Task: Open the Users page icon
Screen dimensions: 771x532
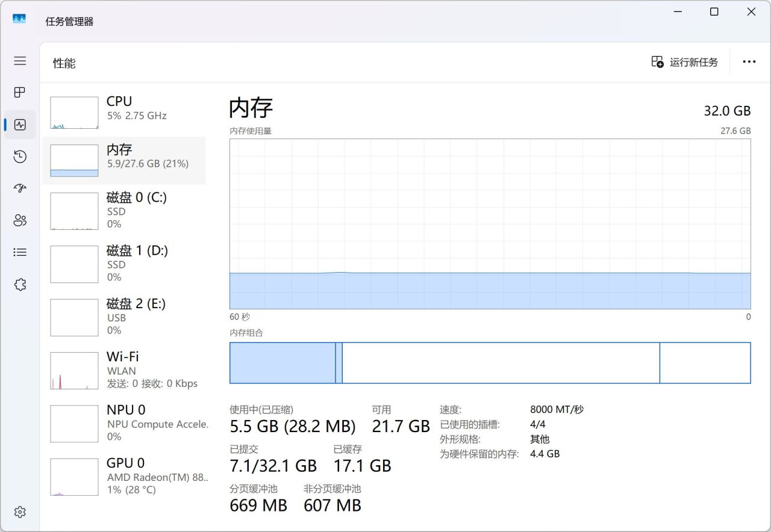Action: pyautogui.click(x=20, y=220)
